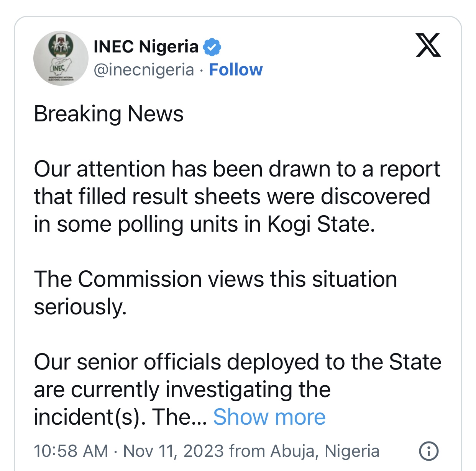Open the @inecnigeria handle
Viewport: 476px width, 471px height.
(144, 70)
